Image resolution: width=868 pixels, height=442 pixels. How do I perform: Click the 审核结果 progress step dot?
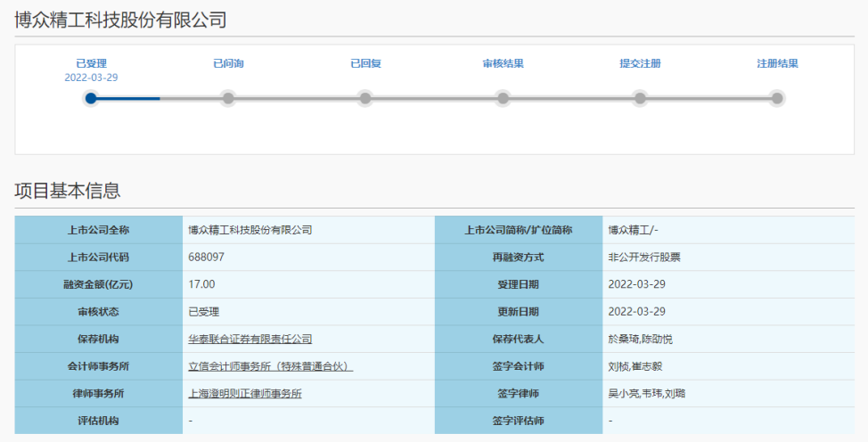coord(503,99)
